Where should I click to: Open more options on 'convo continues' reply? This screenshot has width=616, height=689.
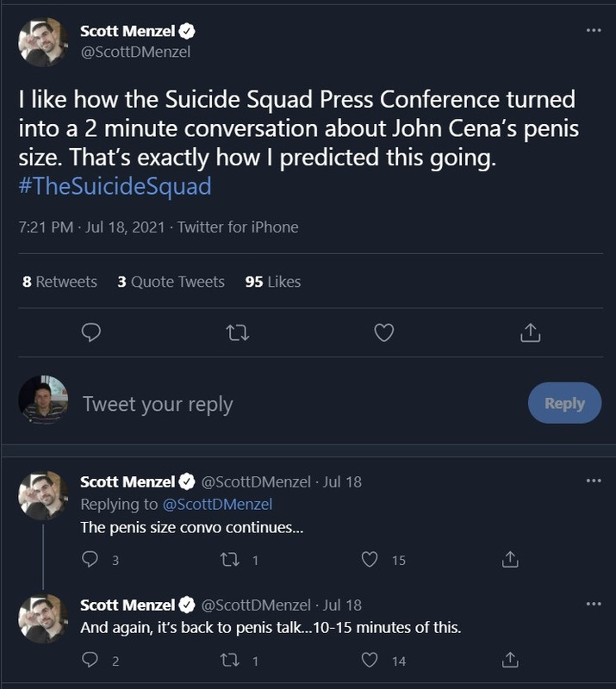click(593, 481)
